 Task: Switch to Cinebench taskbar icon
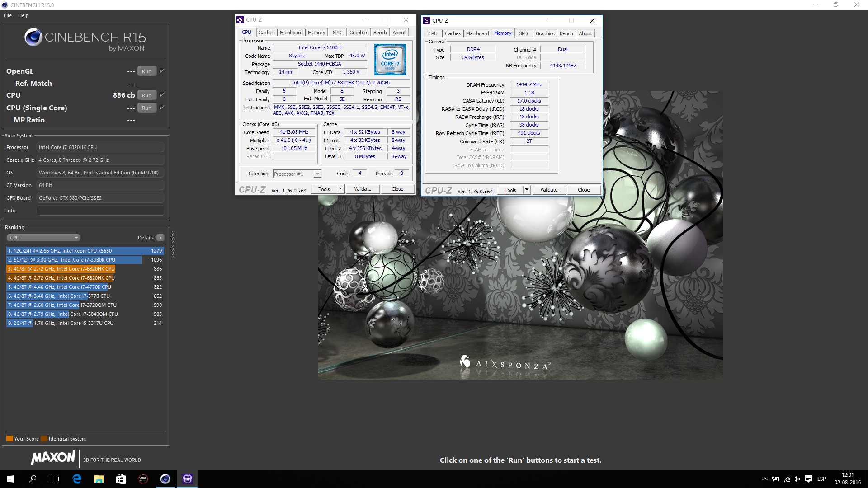pyautogui.click(x=165, y=479)
